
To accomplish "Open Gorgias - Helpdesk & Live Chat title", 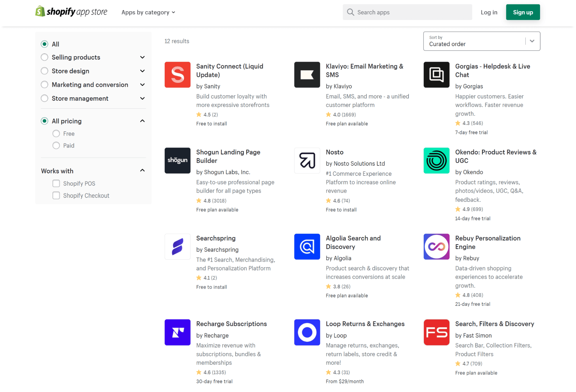I will coord(492,70).
